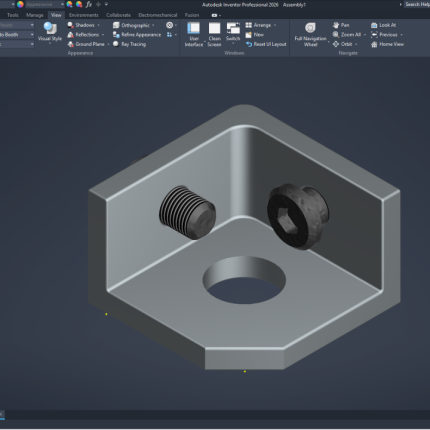This screenshot has width=430, height=430.
Task: Click the material color wheel icon
Action: point(20,4)
